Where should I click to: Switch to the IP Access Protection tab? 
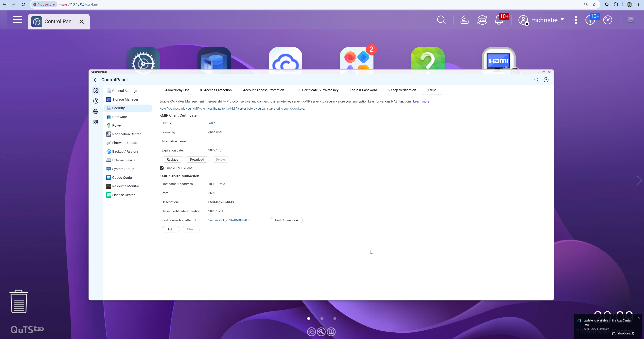[x=216, y=90]
